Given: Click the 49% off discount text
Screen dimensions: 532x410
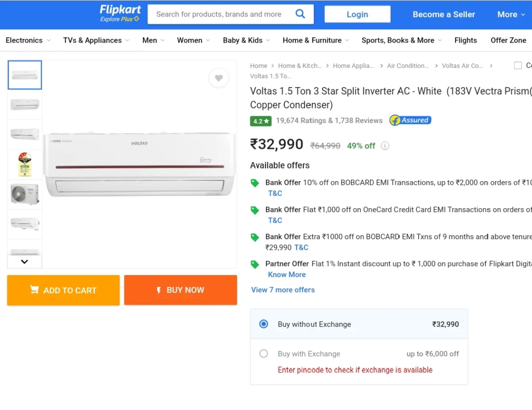Looking at the screenshot, I should tap(361, 146).
